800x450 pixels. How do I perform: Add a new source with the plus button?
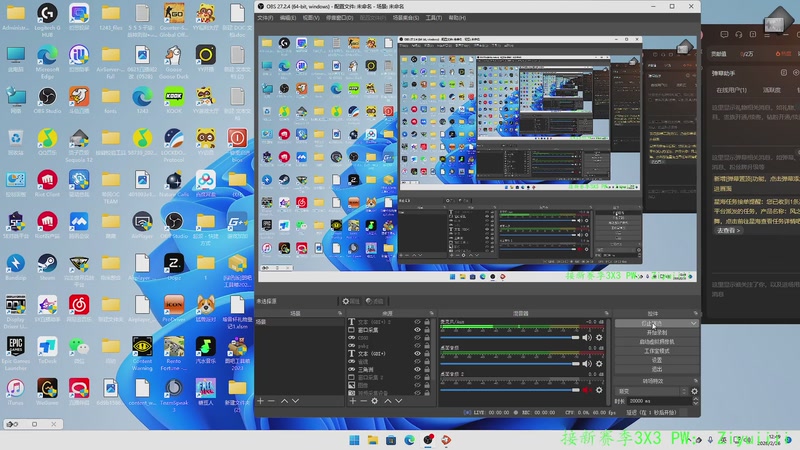tap(353, 402)
